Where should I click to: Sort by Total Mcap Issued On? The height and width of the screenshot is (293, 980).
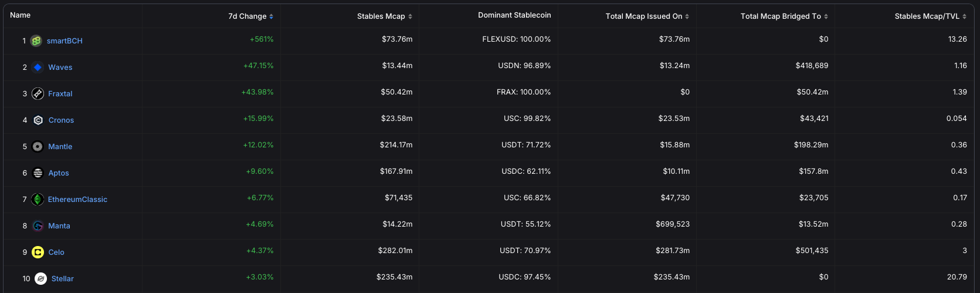point(647,16)
